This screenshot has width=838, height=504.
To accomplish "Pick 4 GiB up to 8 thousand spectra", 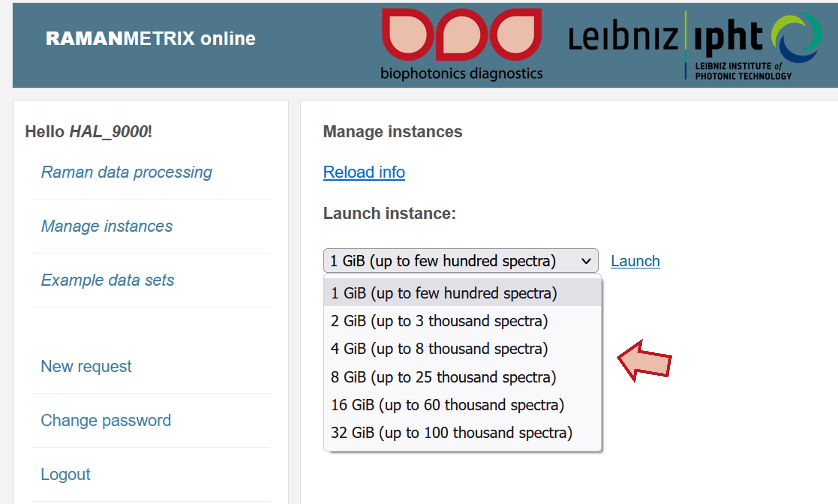I will point(462,349).
